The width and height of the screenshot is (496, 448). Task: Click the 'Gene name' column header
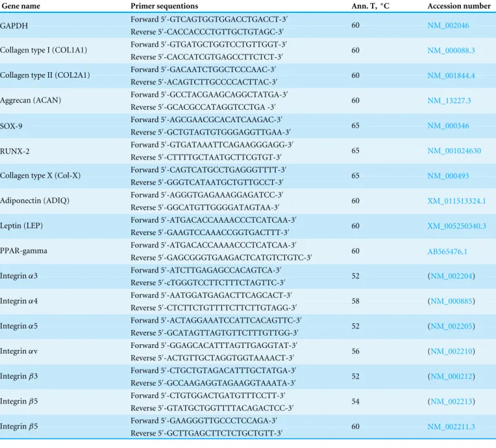click(x=21, y=6)
